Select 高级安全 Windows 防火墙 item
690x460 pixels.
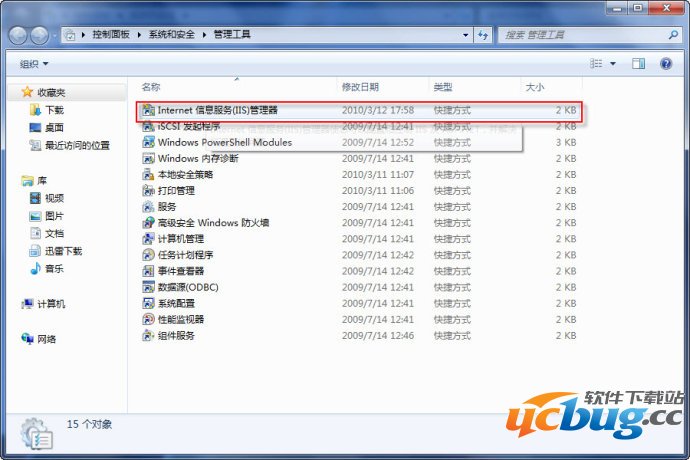[x=213, y=223]
